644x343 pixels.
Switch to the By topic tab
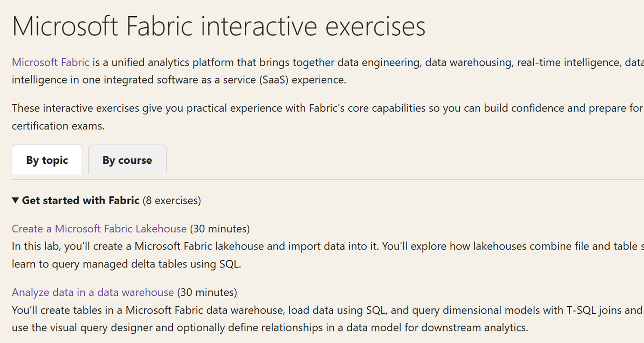tap(47, 160)
